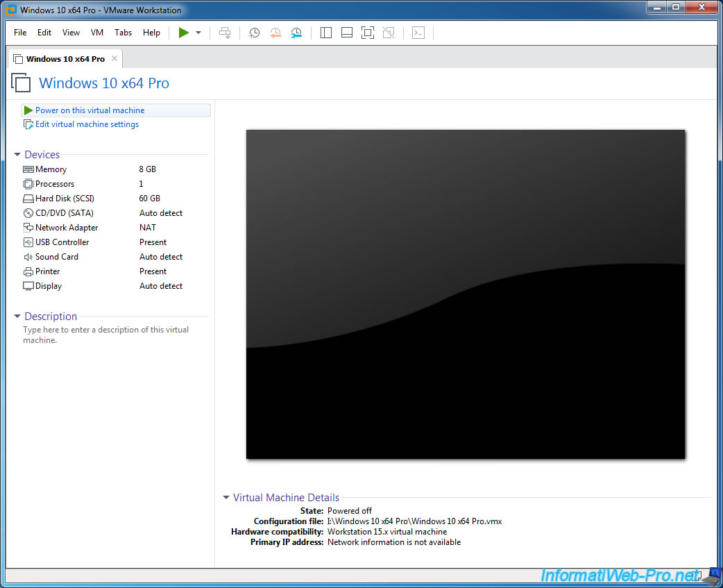The width and height of the screenshot is (723, 588).
Task: Click the Send Ctrl+Alt+Del toolbar icon
Action: coord(225,33)
